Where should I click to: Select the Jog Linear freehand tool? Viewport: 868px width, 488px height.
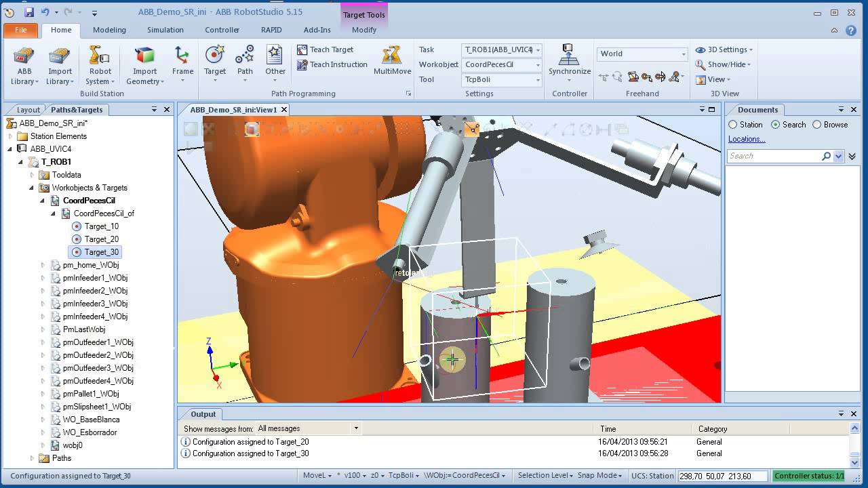click(x=646, y=77)
